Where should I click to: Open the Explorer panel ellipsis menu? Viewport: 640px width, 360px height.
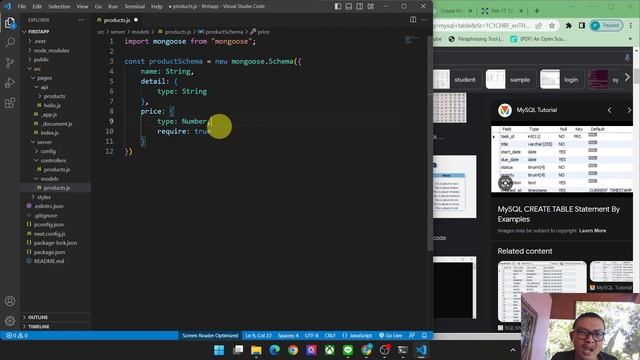coord(81,20)
